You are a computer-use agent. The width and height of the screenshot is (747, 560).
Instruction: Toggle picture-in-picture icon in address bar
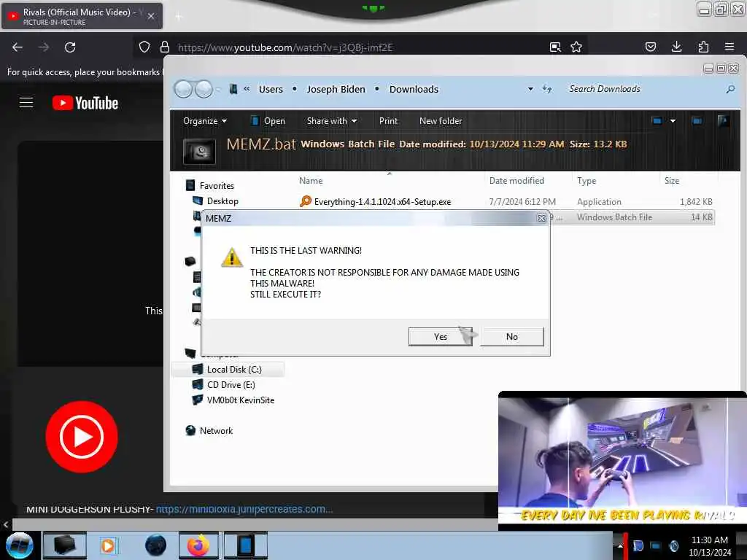click(555, 47)
